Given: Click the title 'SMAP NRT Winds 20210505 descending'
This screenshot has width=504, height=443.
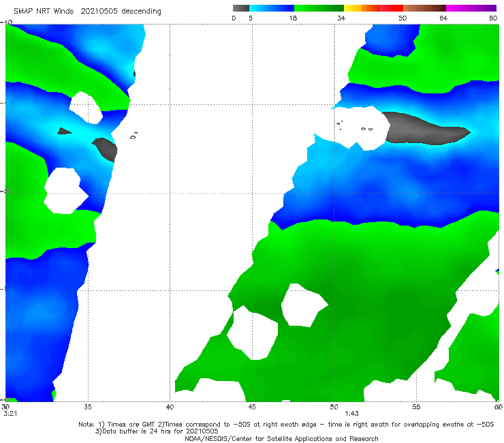Looking at the screenshot, I should click(87, 11).
